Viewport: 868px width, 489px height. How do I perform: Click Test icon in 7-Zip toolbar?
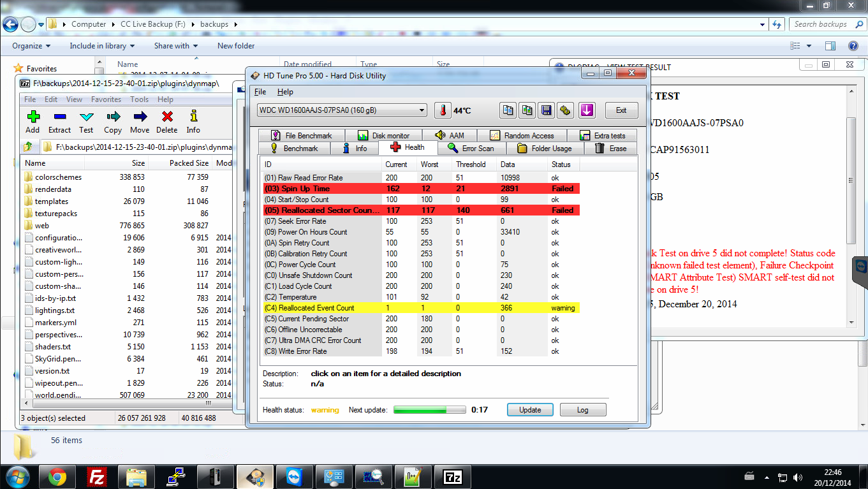(86, 117)
